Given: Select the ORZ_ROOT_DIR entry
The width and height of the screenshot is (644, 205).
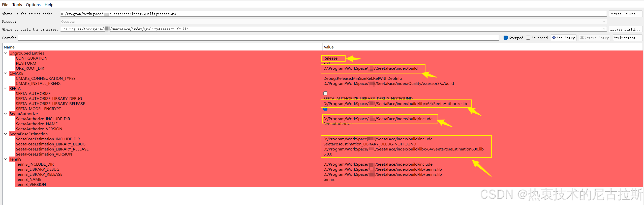Looking at the screenshot, I should pyautogui.click(x=30, y=68).
